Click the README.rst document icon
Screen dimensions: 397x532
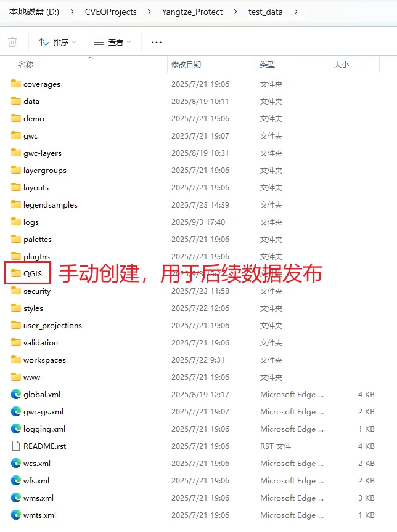pyautogui.click(x=15, y=446)
